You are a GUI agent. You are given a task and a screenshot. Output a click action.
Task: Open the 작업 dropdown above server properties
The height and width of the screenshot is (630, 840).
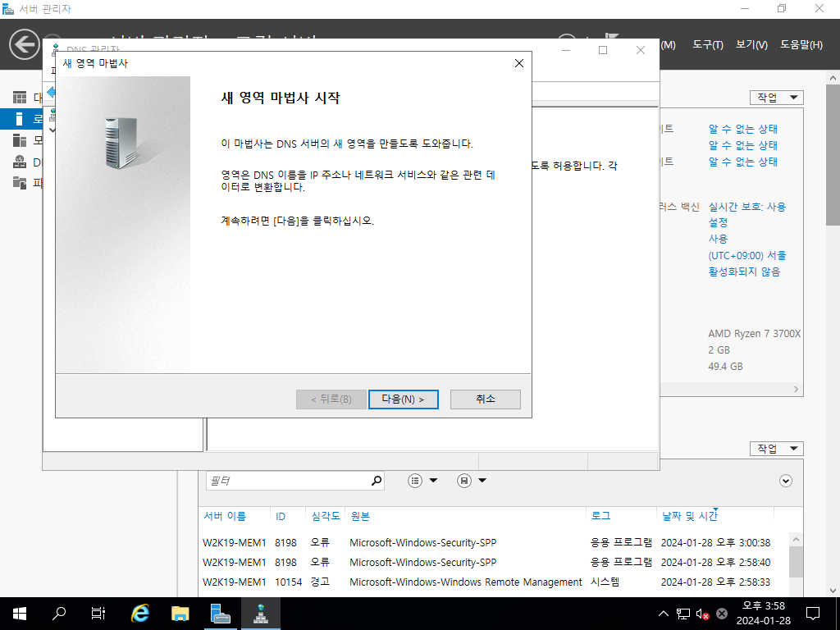coord(777,98)
